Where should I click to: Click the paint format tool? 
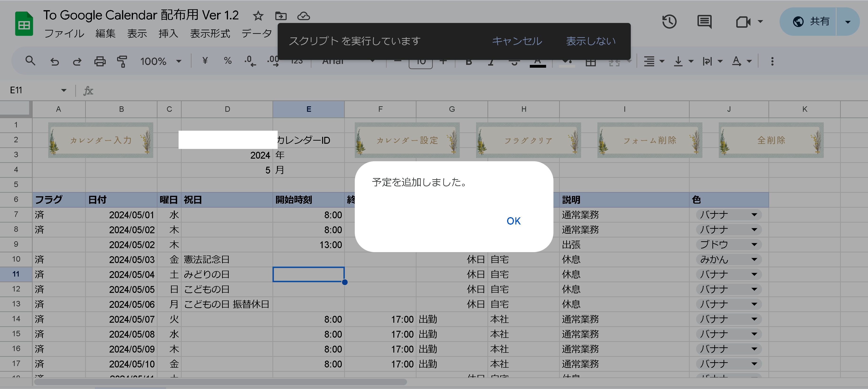pyautogui.click(x=122, y=61)
